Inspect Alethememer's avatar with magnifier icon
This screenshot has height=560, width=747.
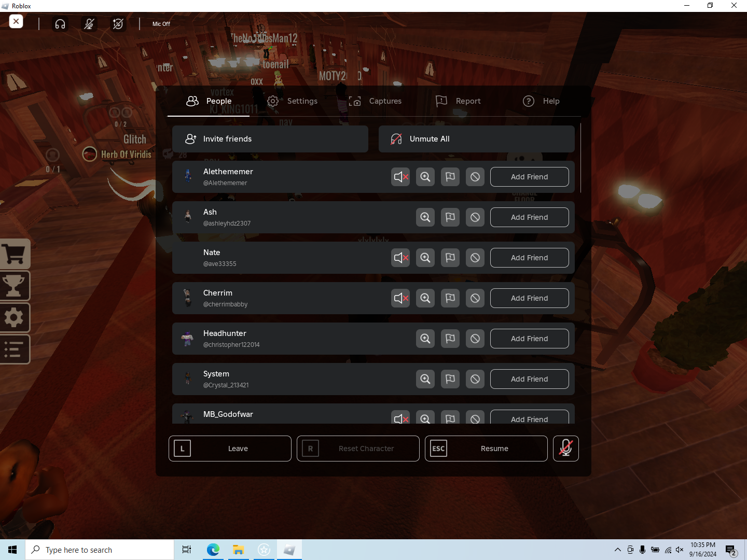tap(425, 177)
